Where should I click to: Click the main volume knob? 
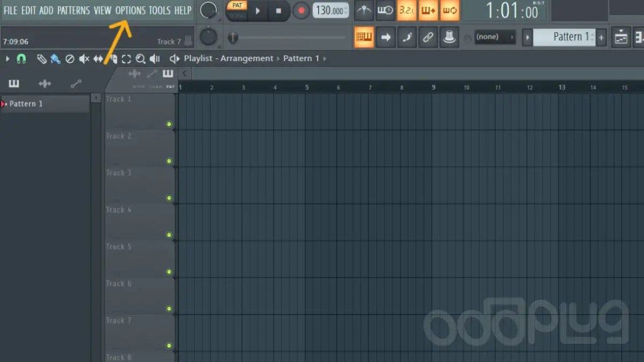pyautogui.click(x=208, y=10)
